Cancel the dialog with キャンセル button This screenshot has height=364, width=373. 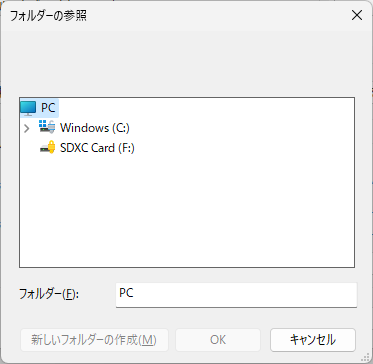click(x=313, y=340)
